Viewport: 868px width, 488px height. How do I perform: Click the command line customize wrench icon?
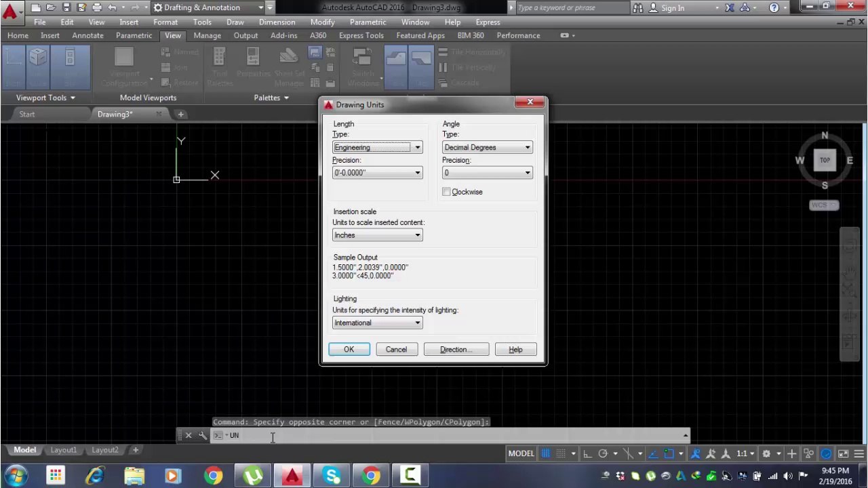[202, 435]
